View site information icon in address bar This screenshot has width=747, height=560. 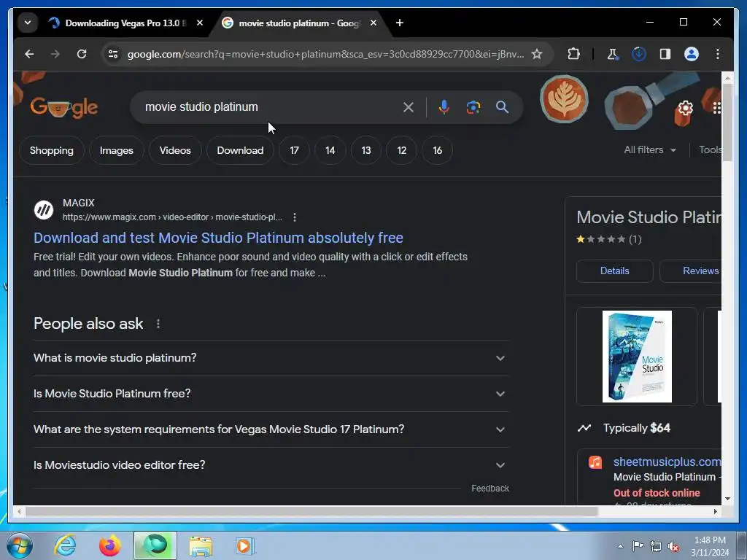[113, 54]
